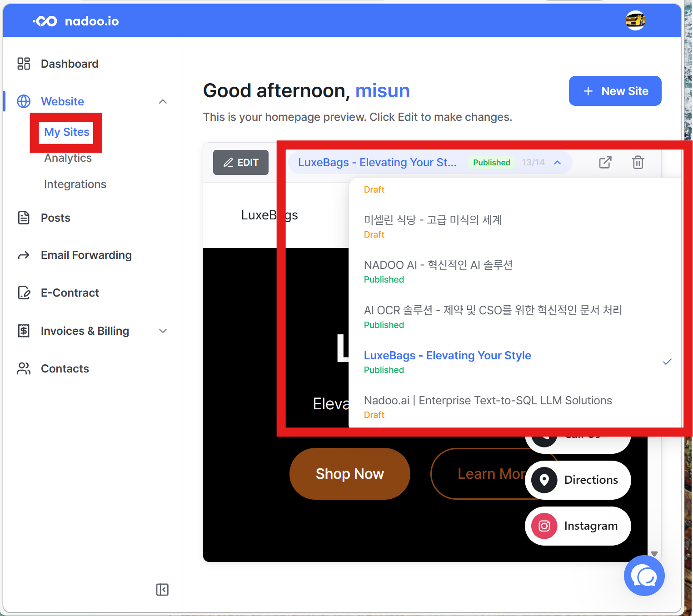Click the Posts document icon
693x616 pixels.
24,218
